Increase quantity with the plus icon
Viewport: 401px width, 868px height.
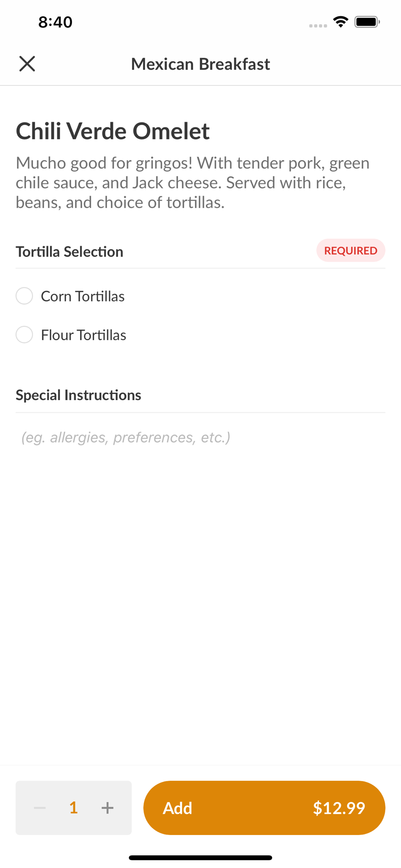(x=107, y=808)
